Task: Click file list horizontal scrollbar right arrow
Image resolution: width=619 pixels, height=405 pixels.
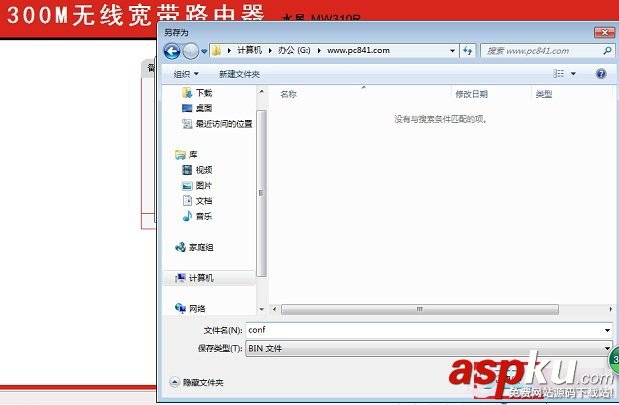Action: pos(610,309)
